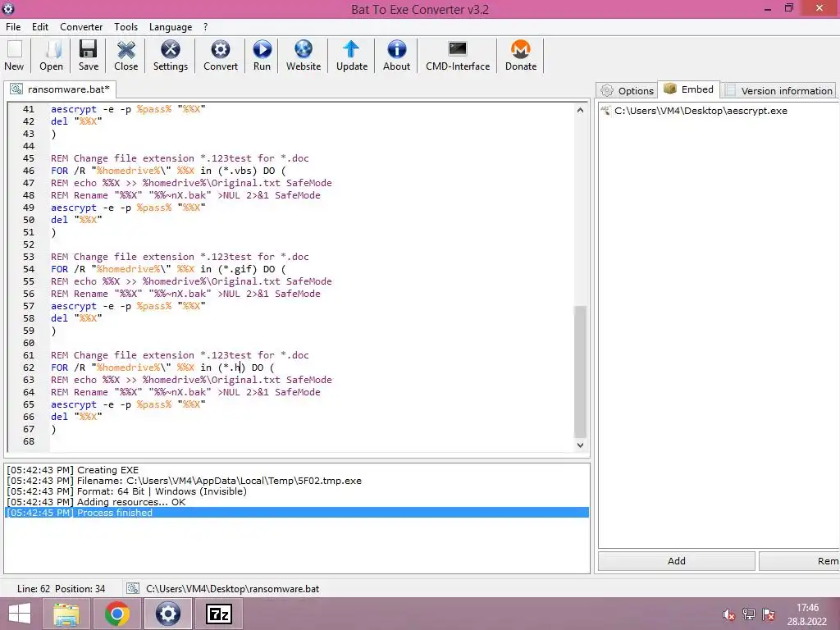
Task: Switch to the Version information tab
Action: point(779,90)
